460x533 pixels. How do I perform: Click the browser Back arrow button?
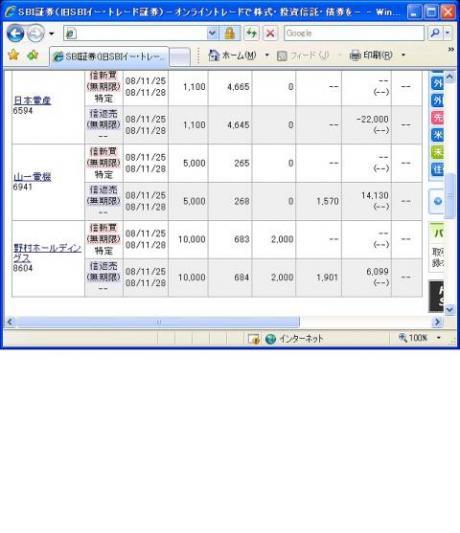tap(15, 33)
